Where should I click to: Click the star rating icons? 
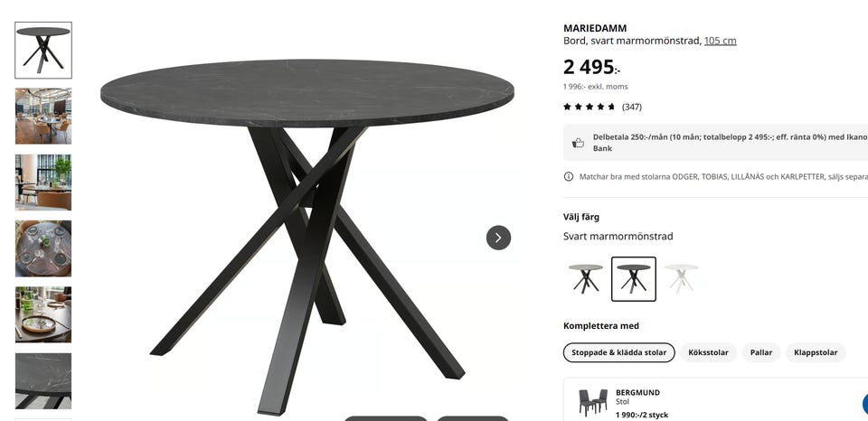click(589, 107)
